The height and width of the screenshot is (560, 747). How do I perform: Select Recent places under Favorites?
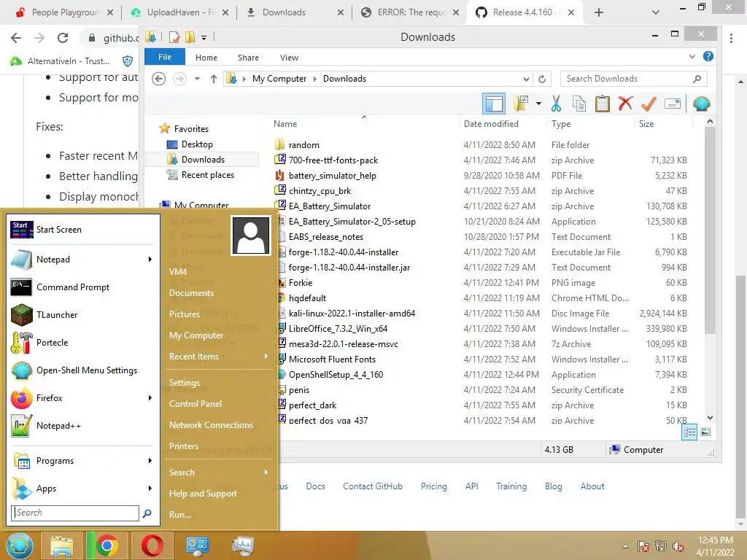tap(207, 175)
